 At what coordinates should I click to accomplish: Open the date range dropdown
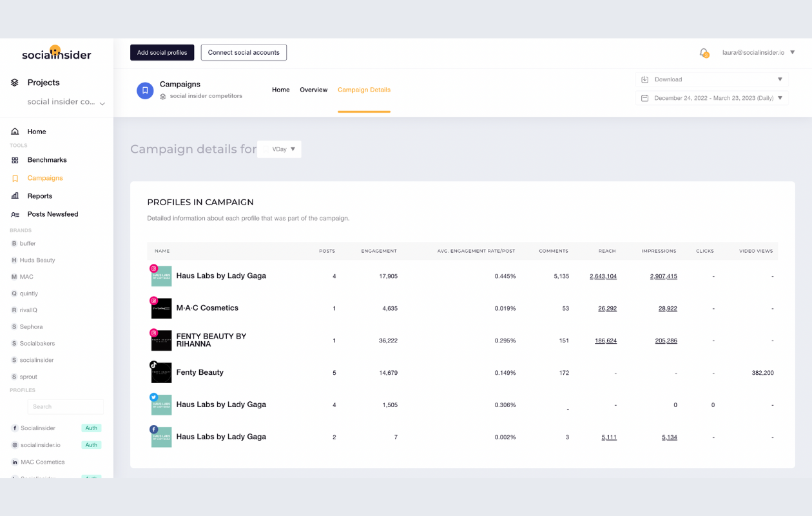712,98
